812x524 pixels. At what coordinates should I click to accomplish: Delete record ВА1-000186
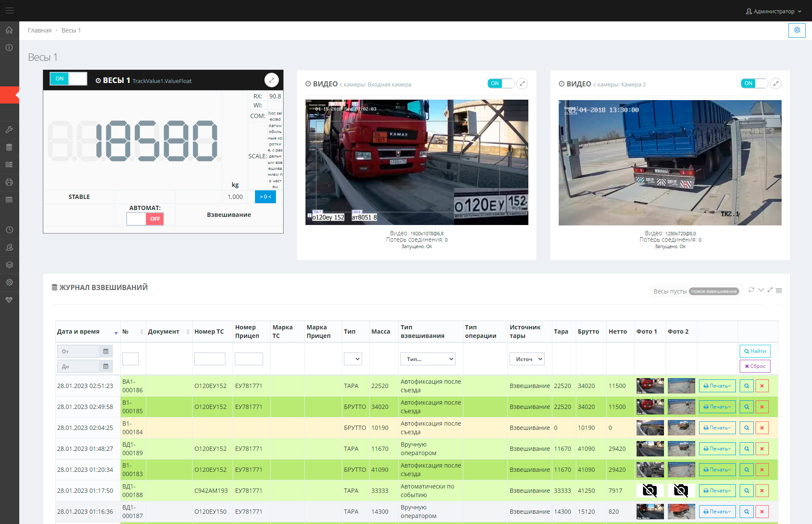(762, 386)
